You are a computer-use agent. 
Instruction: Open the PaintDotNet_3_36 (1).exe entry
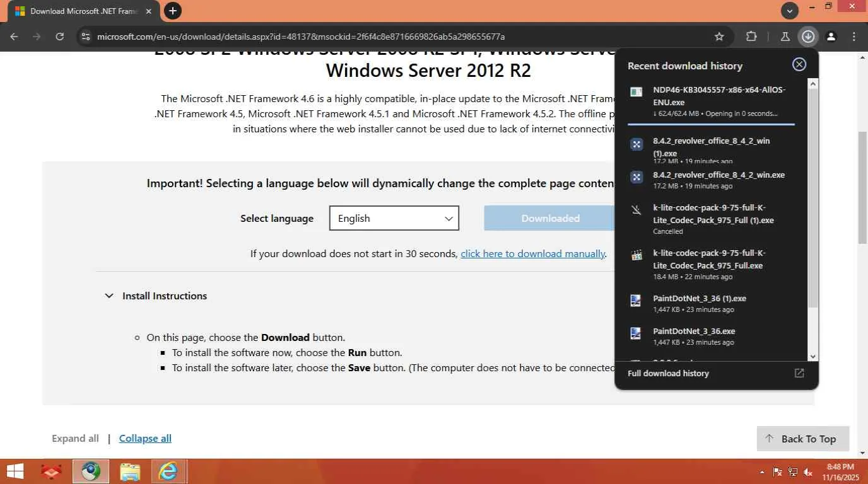tap(712, 303)
